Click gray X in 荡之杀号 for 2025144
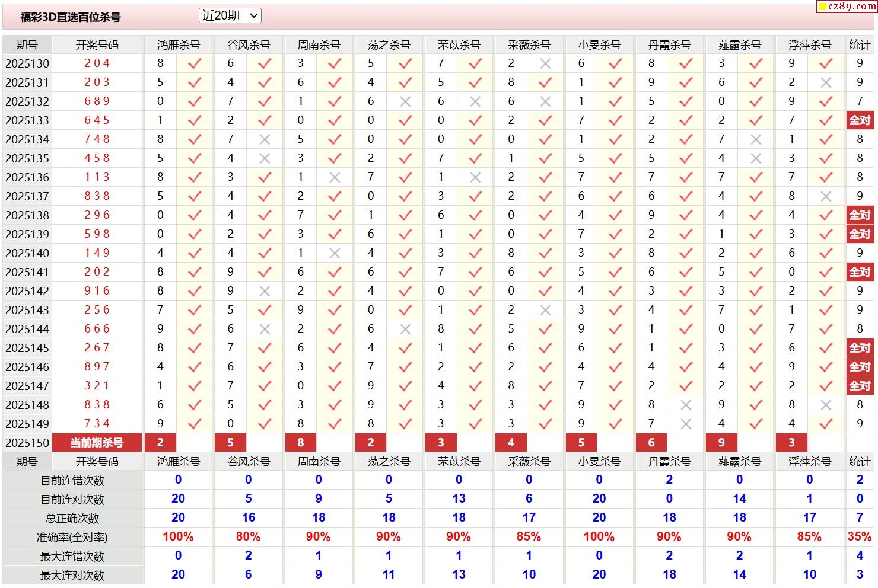The image size is (878, 588). 405,329
